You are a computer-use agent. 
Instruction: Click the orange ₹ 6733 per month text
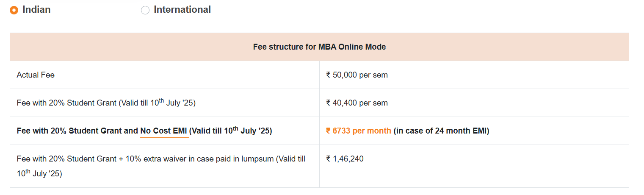[359, 131]
